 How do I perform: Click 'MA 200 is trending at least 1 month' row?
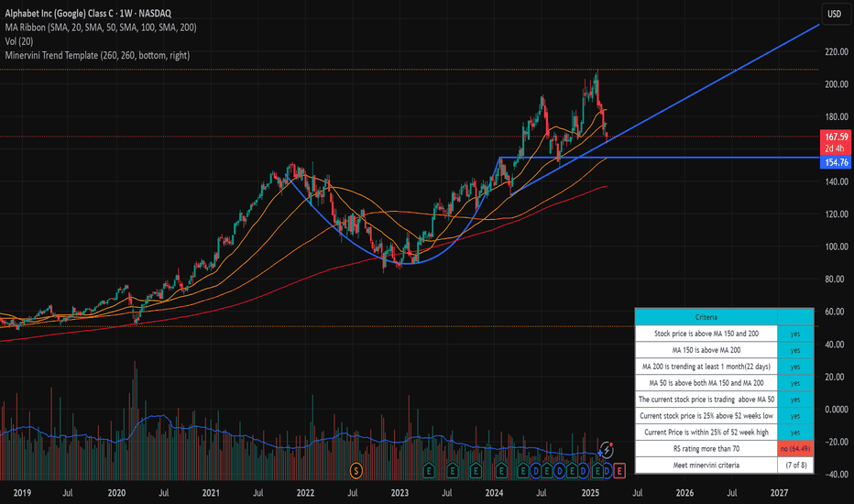click(706, 367)
